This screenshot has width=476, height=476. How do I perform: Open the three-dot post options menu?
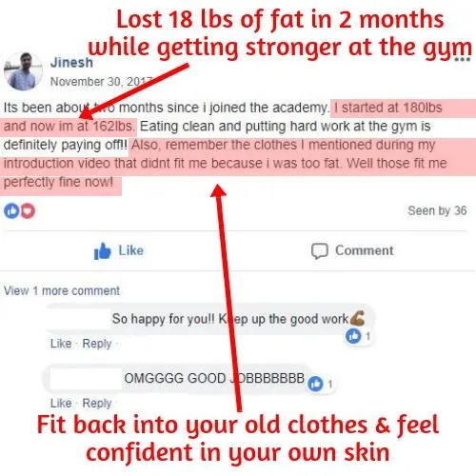pyautogui.click(x=462, y=59)
